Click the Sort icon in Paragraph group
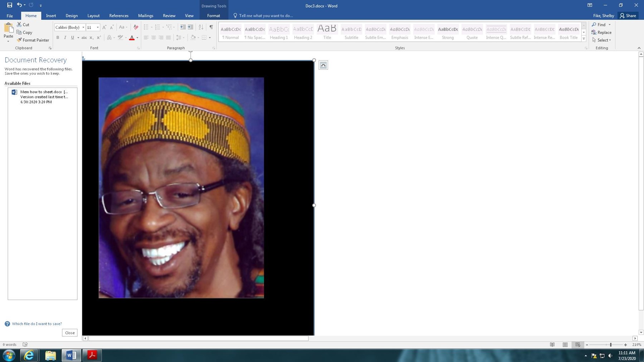644x362 pixels. coord(201,27)
